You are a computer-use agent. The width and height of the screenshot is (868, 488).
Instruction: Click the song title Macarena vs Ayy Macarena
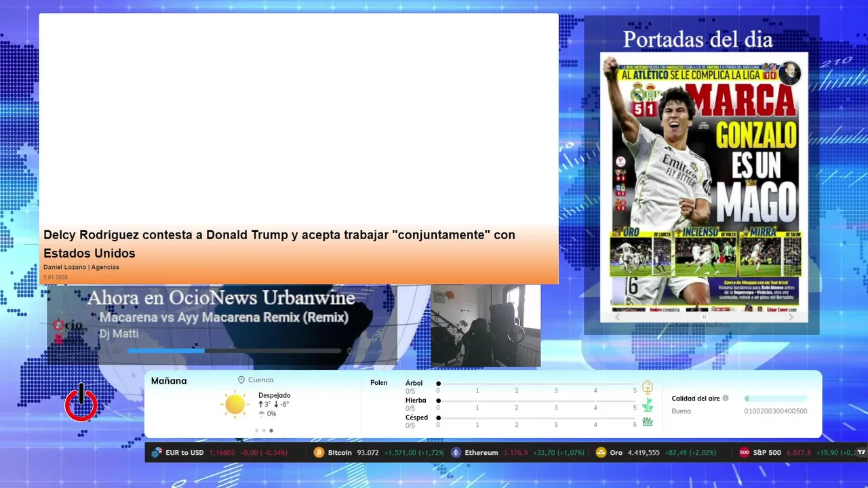(x=224, y=317)
